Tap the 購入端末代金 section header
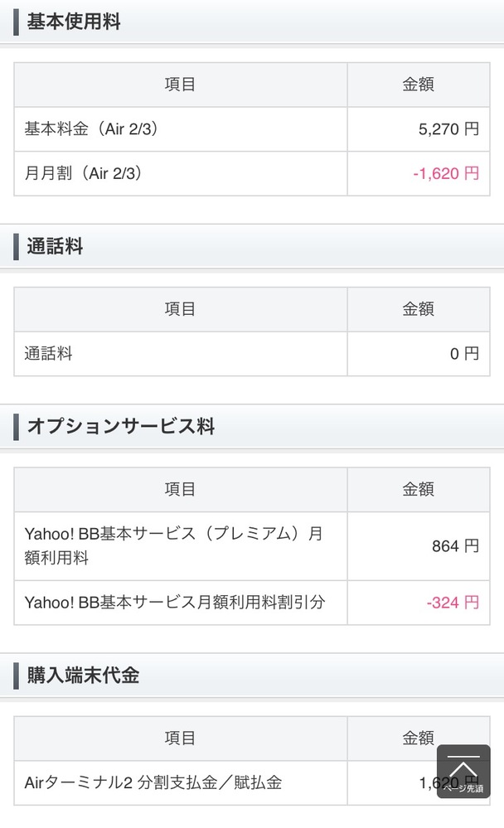504x828 pixels. [x=83, y=675]
